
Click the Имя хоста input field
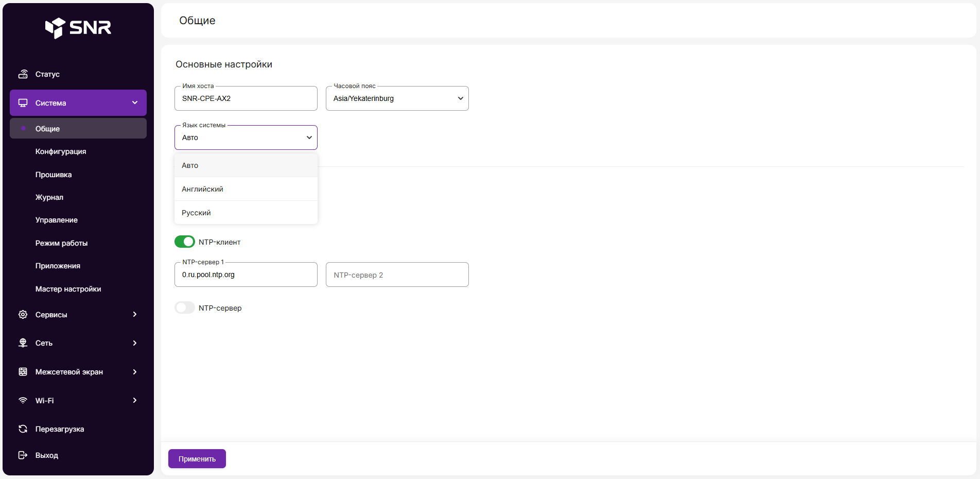(246, 98)
